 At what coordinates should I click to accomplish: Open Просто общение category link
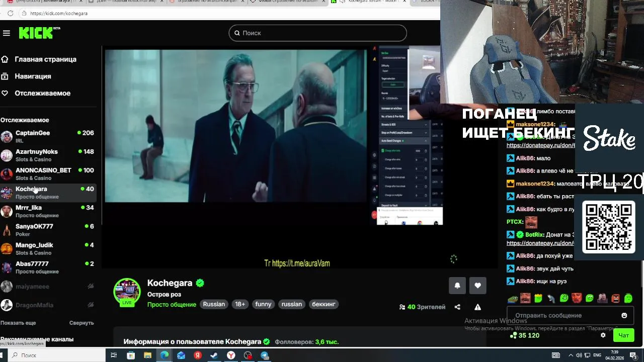click(172, 304)
